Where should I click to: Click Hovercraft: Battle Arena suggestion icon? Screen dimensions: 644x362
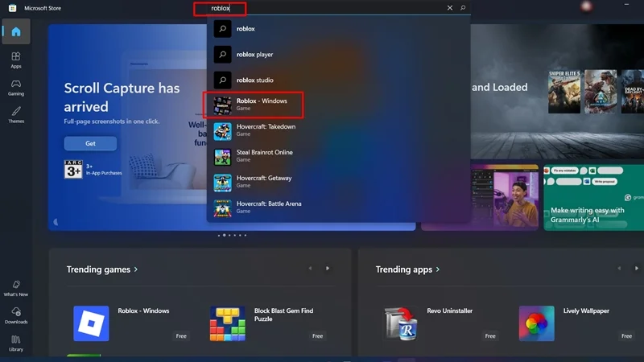click(222, 208)
